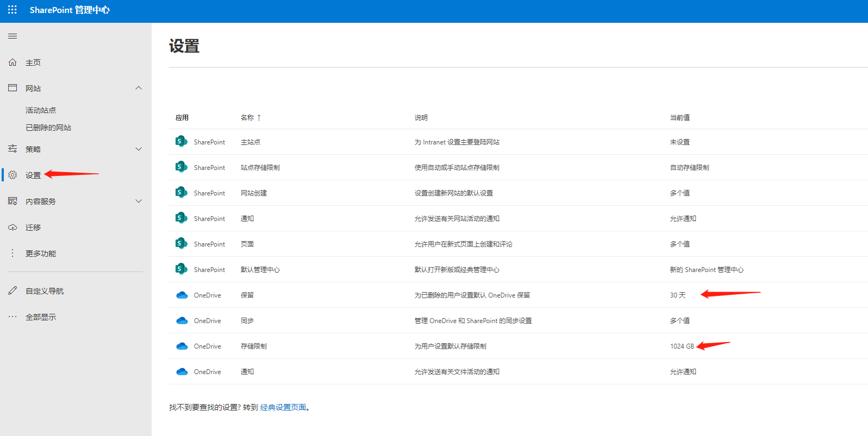This screenshot has height=436, width=868.
Task: Open the 经典设置页面 link
Action: pyautogui.click(x=283, y=407)
